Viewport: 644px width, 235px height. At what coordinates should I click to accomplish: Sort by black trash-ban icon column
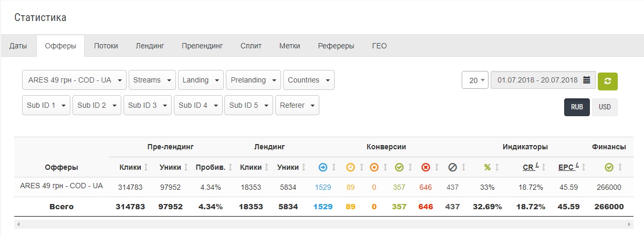[453, 167]
